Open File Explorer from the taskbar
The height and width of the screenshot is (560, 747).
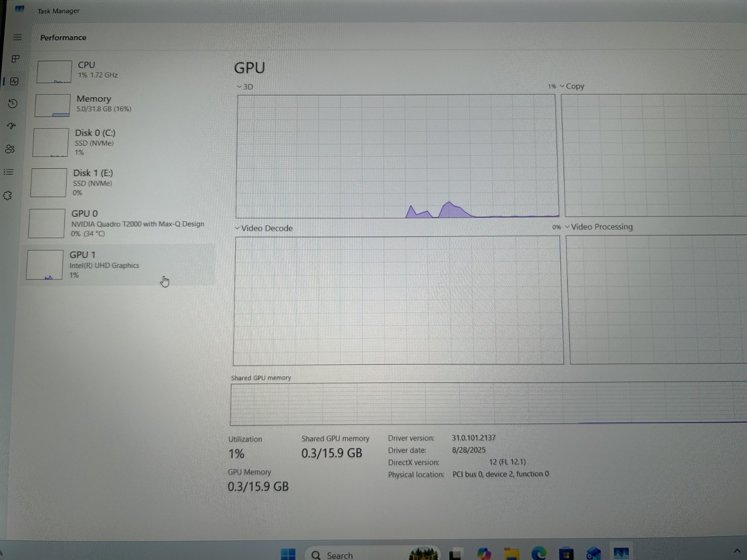pos(512,554)
